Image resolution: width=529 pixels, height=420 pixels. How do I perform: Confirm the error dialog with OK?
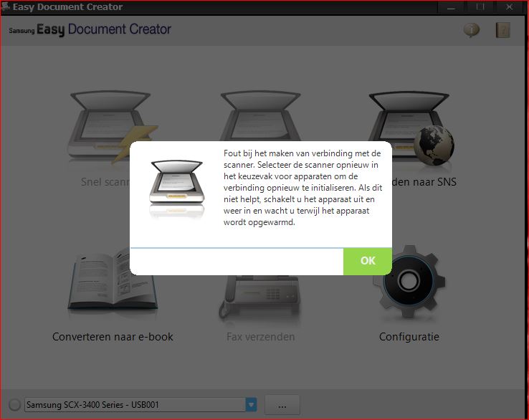tap(368, 261)
